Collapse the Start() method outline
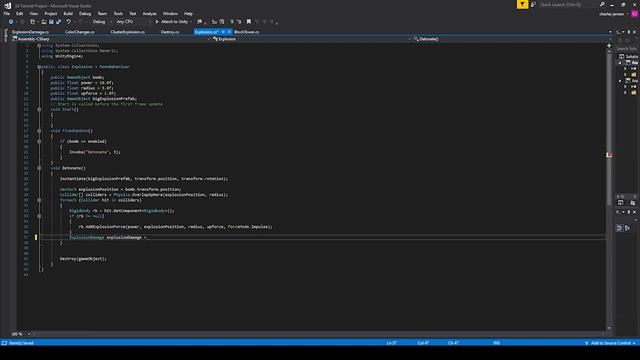 pos(39,109)
